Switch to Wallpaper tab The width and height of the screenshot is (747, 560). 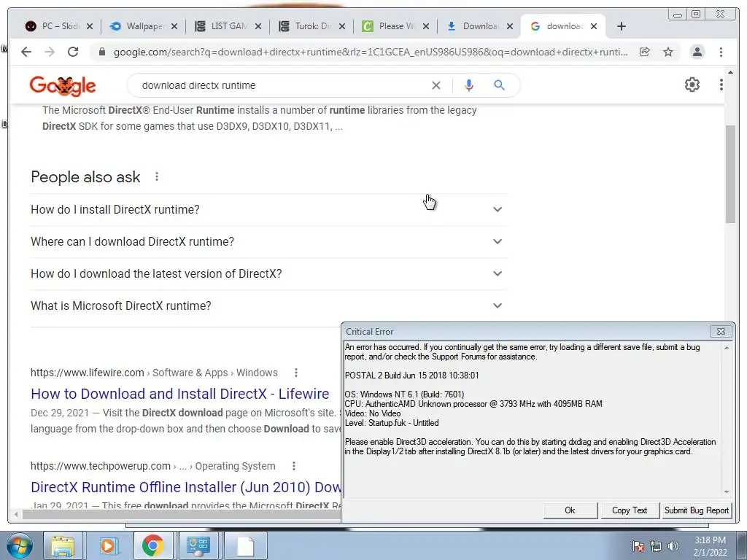(143, 26)
